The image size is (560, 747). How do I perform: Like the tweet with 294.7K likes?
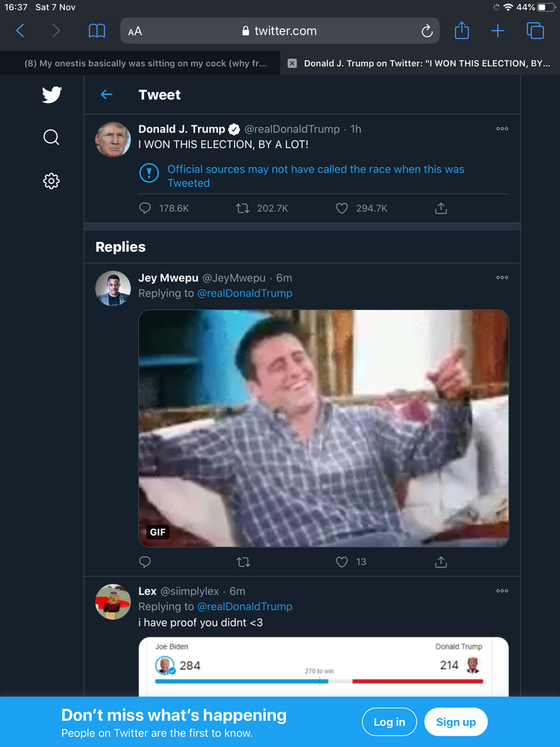tap(342, 208)
